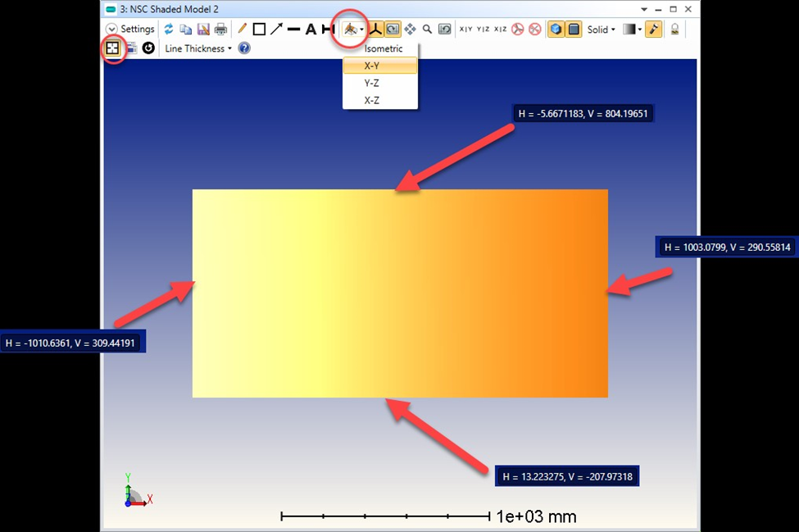
Task: Select the Text annotation tool
Action: [x=311, y=29]
